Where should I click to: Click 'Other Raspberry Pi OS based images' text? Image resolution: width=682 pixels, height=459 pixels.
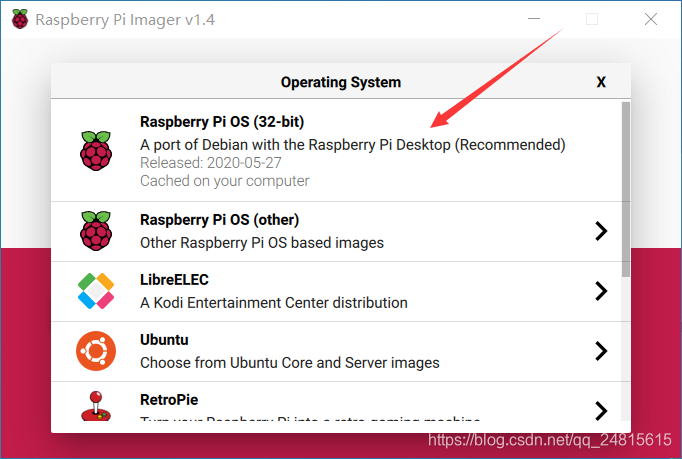(262, 243)
